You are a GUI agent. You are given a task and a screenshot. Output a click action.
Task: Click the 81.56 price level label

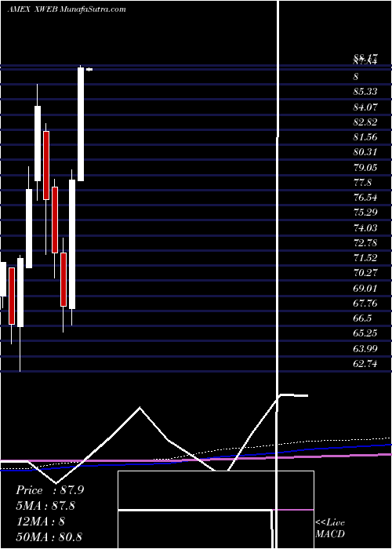coord(365,137)
